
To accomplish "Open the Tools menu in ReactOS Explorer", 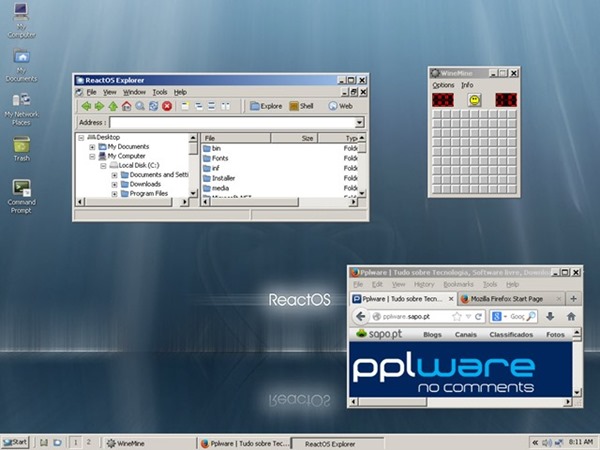I will [x=160, y=92].
